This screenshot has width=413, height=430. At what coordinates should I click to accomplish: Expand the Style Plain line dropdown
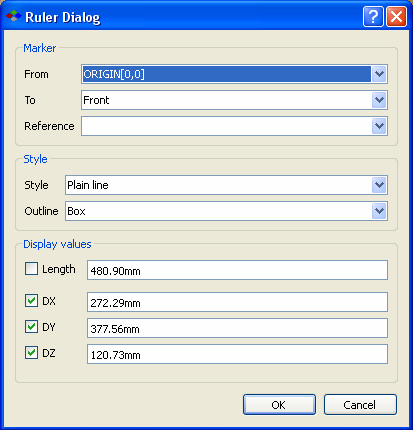pyautogui.click(x=379, y=185)
